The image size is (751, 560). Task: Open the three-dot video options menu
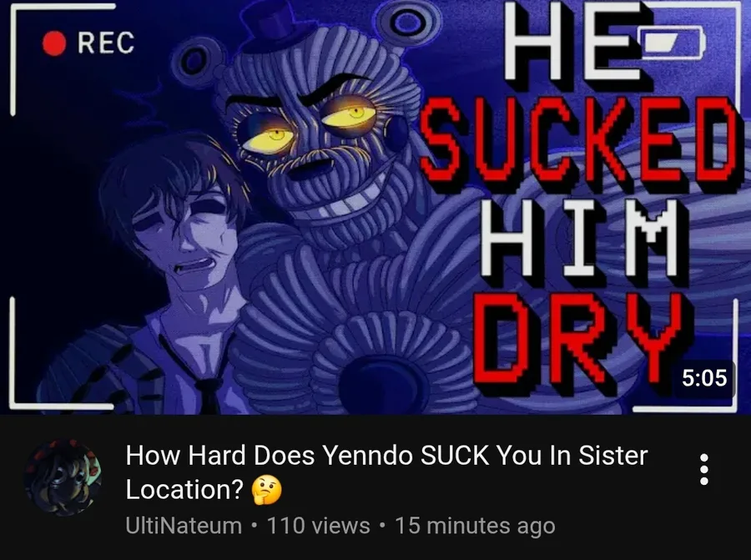click(703, 470)
